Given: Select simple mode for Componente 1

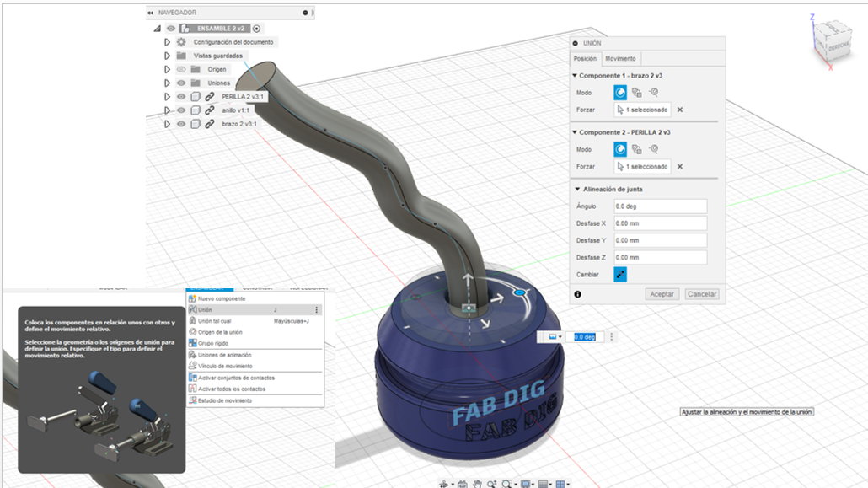Looking at the screenshot, I should pos(620,93).
